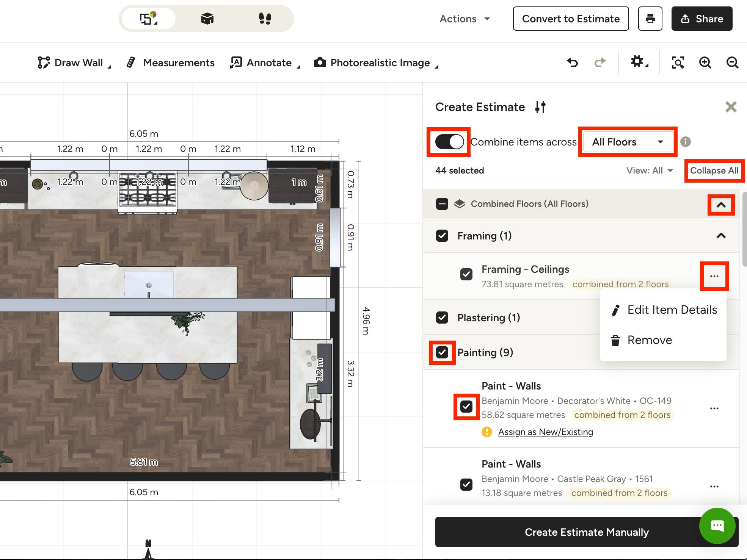Click Assign as New/Existing link

(545, 432)
